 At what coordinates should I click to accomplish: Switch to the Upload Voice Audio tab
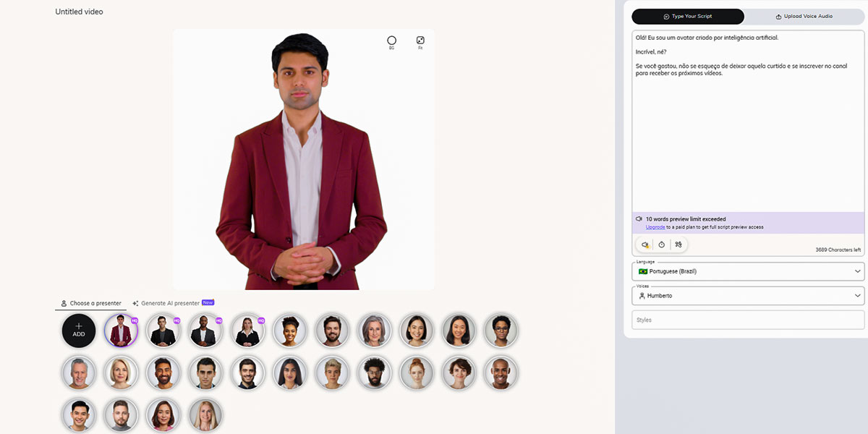803,16
